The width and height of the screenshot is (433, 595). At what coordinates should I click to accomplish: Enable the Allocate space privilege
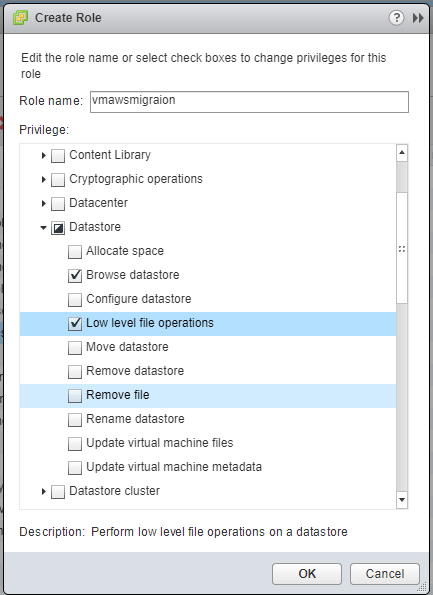tap(75, 252)
